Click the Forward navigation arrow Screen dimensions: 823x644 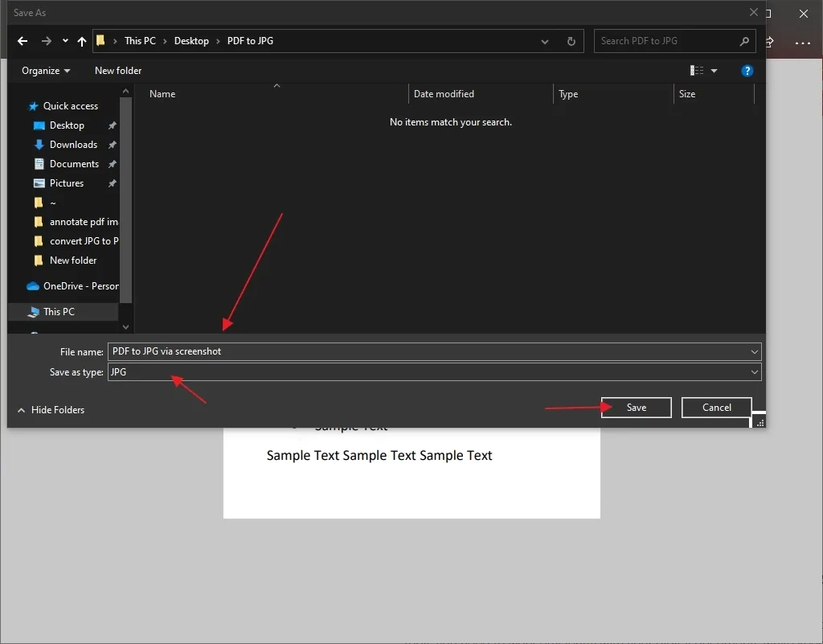(x=46, y=41)
